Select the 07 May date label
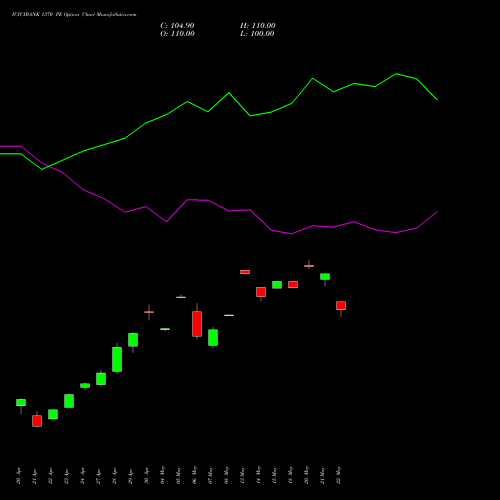The image size is (500, 500). [211, 475]
